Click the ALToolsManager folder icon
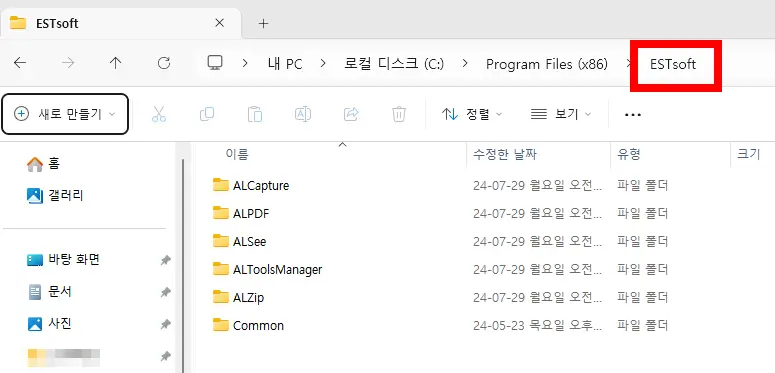Image resolution: width=775 pixels, height=373 pixels. coord(221,269)
